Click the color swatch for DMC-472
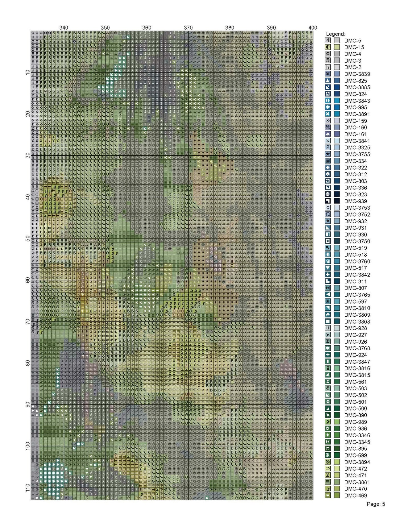The image size is (411, 532). [x=337, y=469]
